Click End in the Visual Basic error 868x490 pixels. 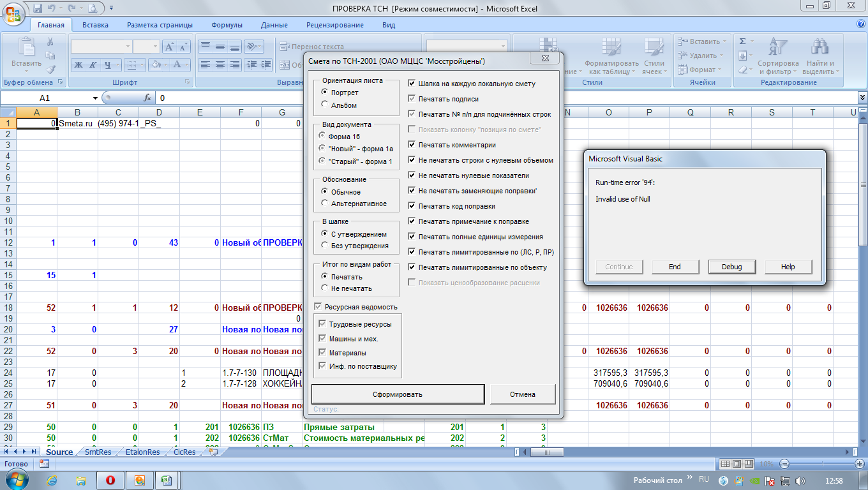click(x=675, y=267)
